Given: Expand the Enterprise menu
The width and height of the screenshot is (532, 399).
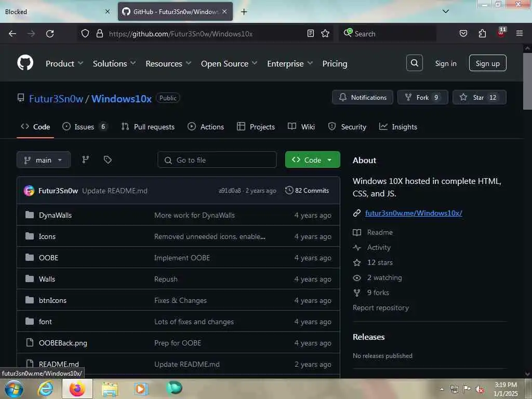Looking at the screenshot, I should point(290,63).
